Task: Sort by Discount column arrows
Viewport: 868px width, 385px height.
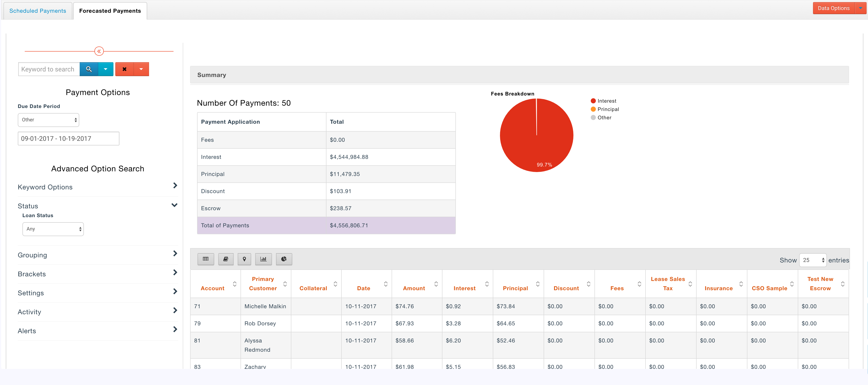Action: [x=589, y=284]
